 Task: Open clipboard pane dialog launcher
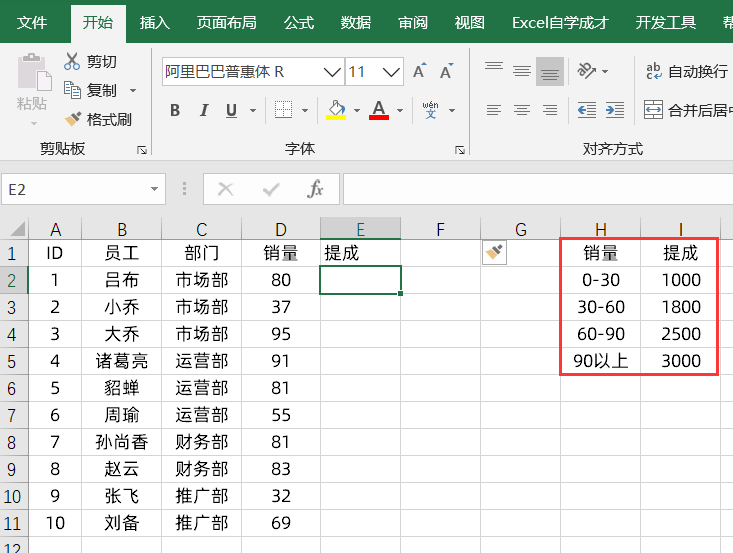(x=142, y=150)
